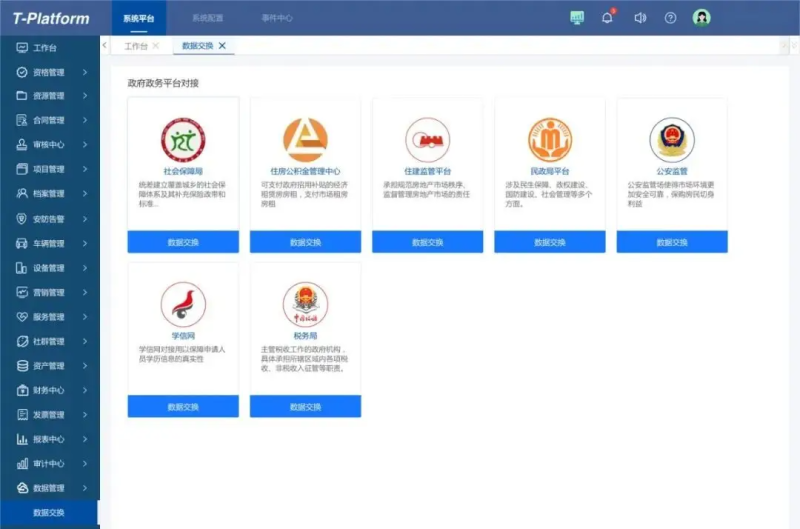800x529 pixels.
Task: Click the 车辆管理 car icon
Action: [x=22, y=244]
